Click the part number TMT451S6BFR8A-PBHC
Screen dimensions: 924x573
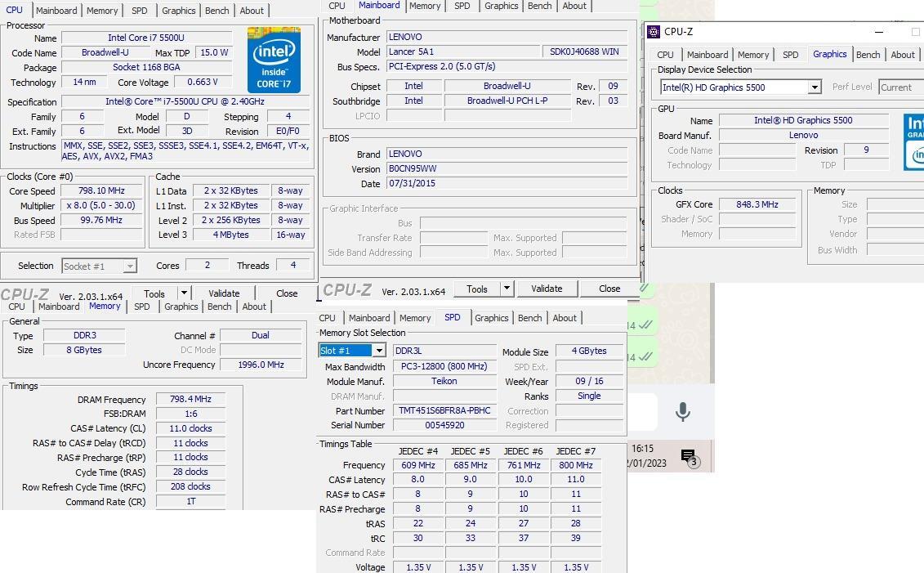[x=444, y=410]
